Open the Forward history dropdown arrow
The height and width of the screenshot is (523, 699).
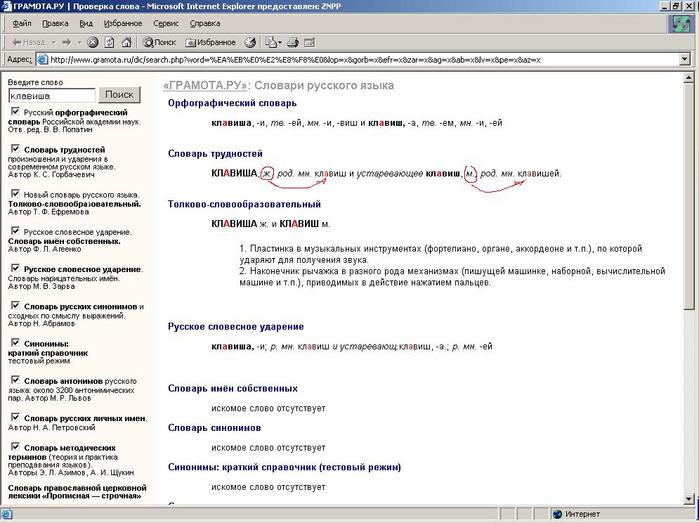79,42
